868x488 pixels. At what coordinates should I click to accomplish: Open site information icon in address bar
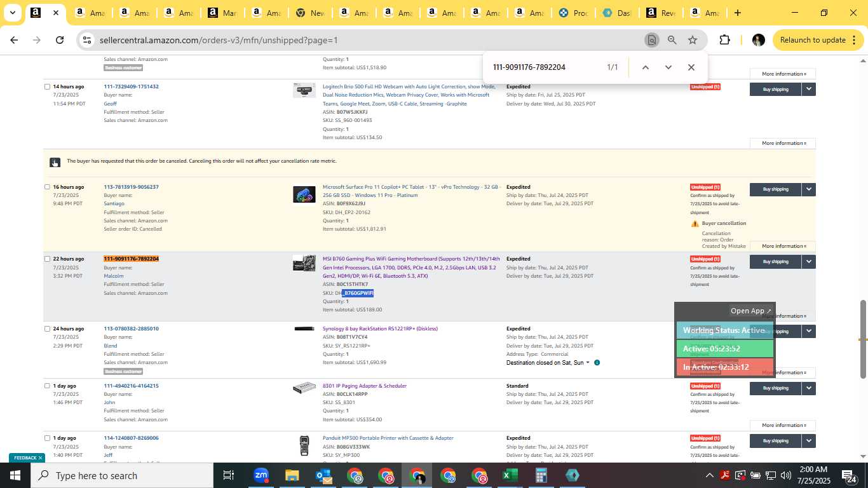[87, 40]
